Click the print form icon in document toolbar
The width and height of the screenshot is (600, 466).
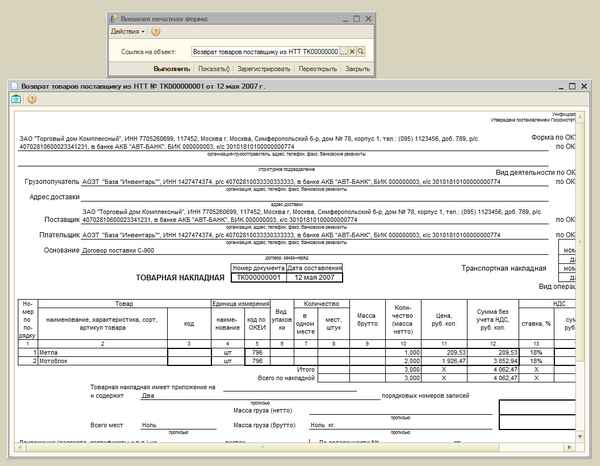coord(15,99)
